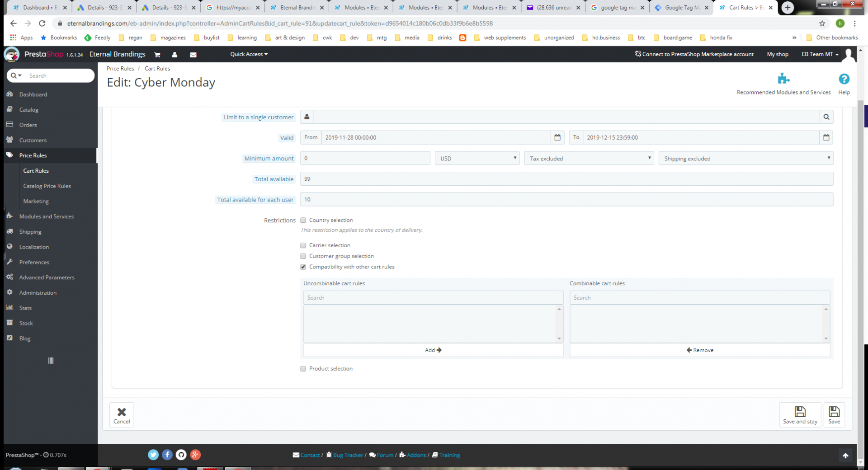Click the scroll-to-top arrow button

coord(845,456)
